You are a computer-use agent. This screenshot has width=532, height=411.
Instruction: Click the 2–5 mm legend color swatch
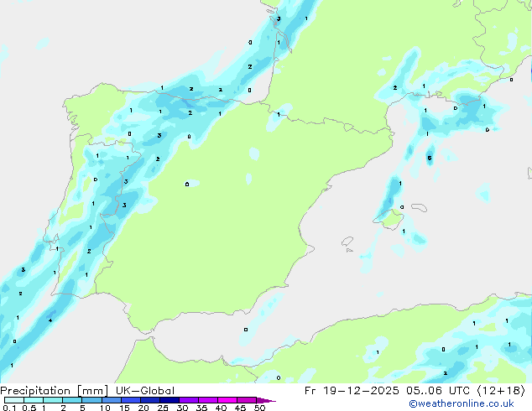(72, 400)
